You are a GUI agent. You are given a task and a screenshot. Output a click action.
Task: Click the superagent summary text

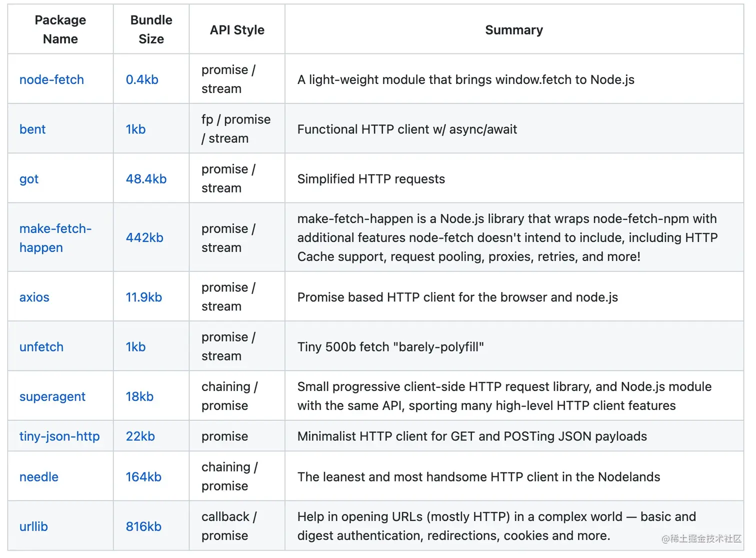pos(504,396)
